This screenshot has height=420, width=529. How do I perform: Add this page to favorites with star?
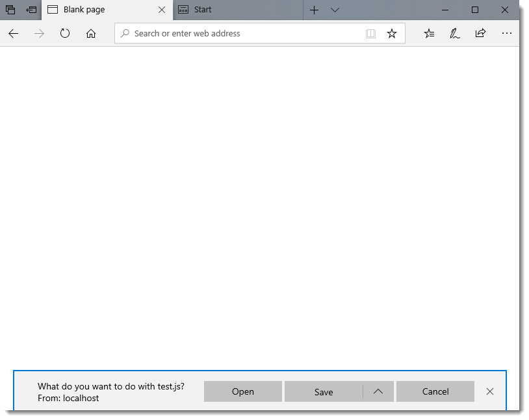tap(392, 34)
